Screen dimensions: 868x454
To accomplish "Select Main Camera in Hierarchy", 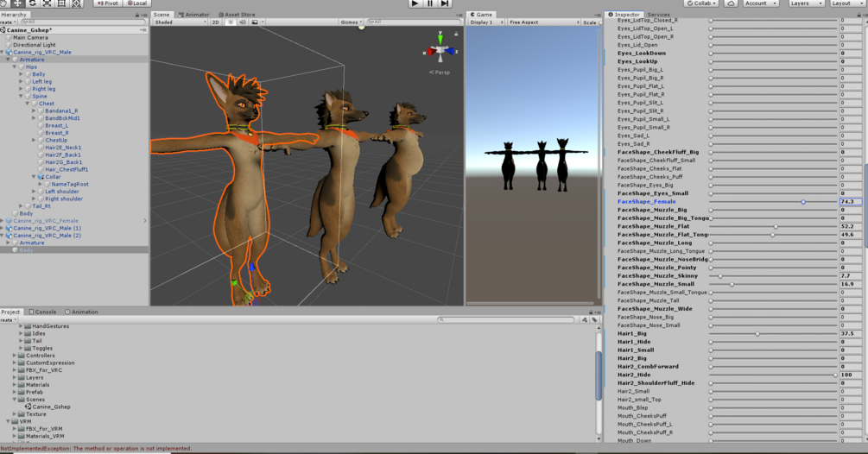I will pyautogui.click(x=30, y=38).
